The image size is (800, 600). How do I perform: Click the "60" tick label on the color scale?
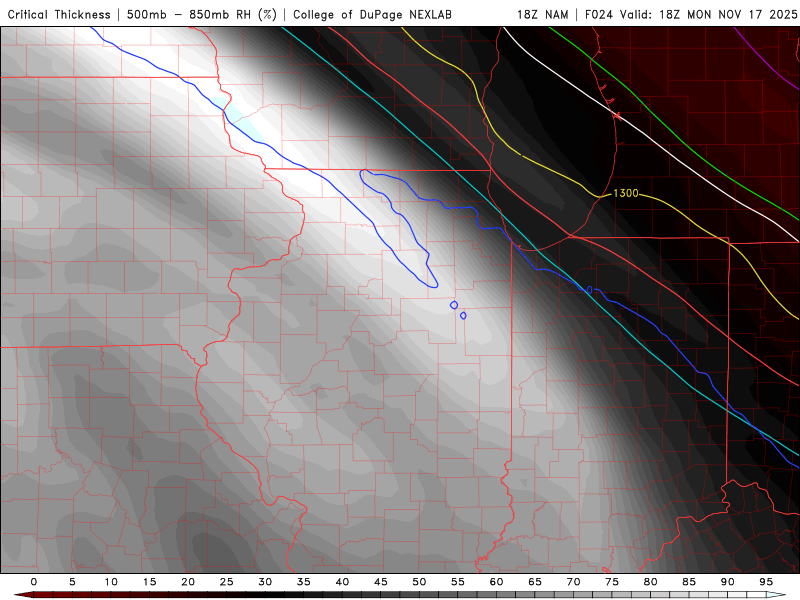(496, 582)
